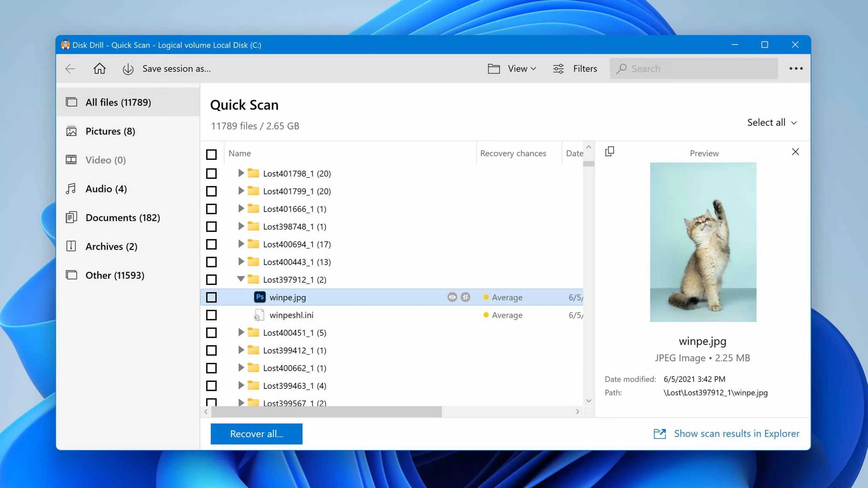
Task: Filter by Other (11593)
Action: pos(128,275)
